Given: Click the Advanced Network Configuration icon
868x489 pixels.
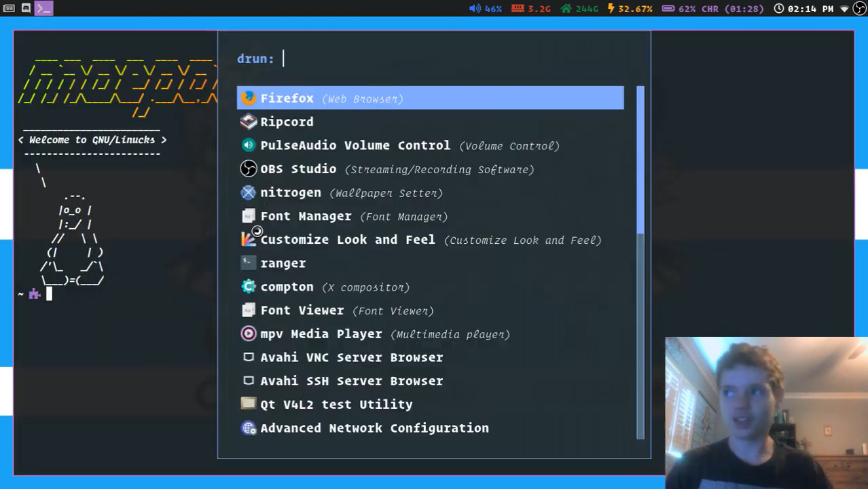Looking at the screenshot, I should click(249, 428).
